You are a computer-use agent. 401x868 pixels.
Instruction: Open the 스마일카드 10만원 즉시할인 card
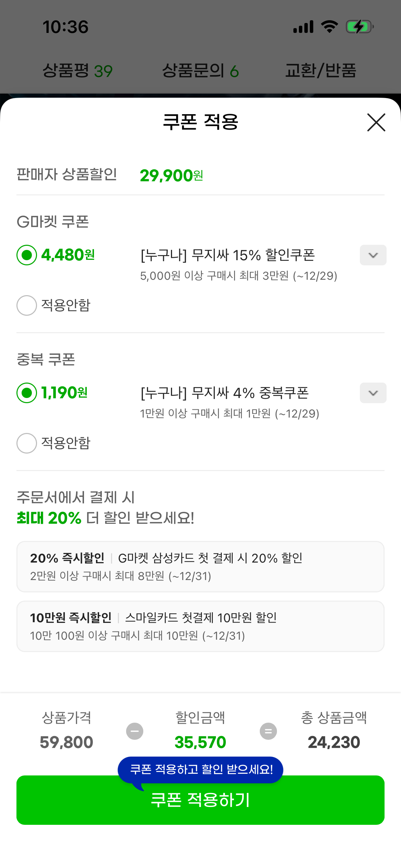200,626
